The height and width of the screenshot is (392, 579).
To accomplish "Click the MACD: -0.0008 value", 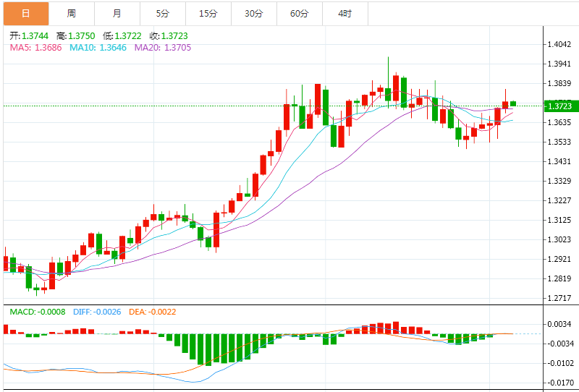I will (38, 312).
